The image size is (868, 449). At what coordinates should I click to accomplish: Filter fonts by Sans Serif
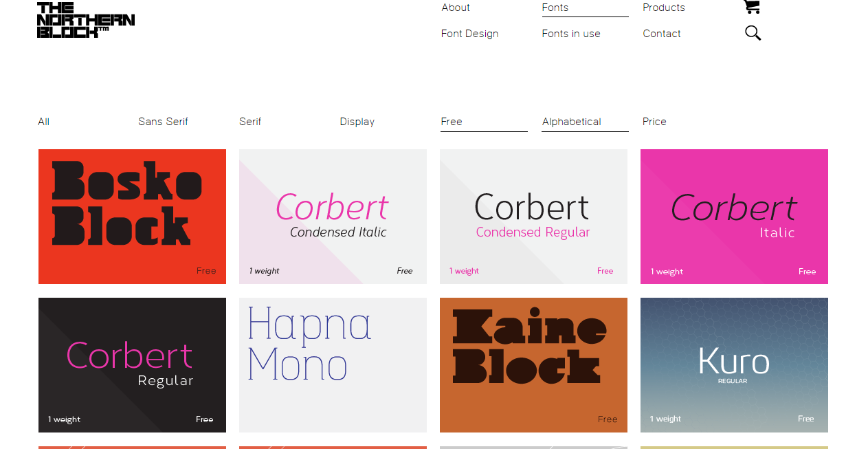click(x=163, y=122)
